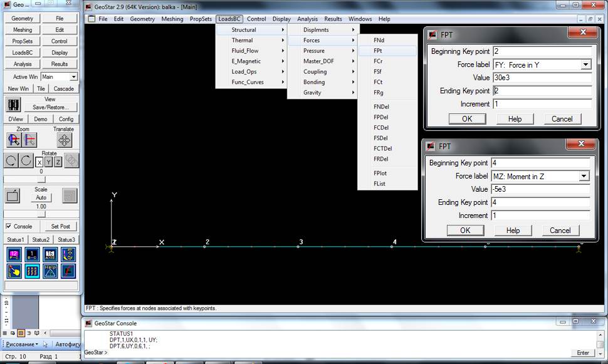Click the upper FPT dialog title icon
This screenshot has width=608, height=364.
(x=432, y=35)
